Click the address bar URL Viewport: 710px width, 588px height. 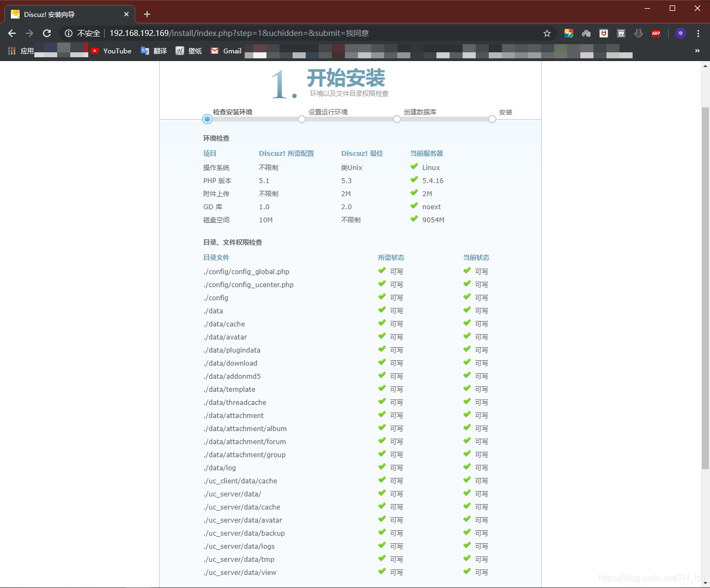239,33
